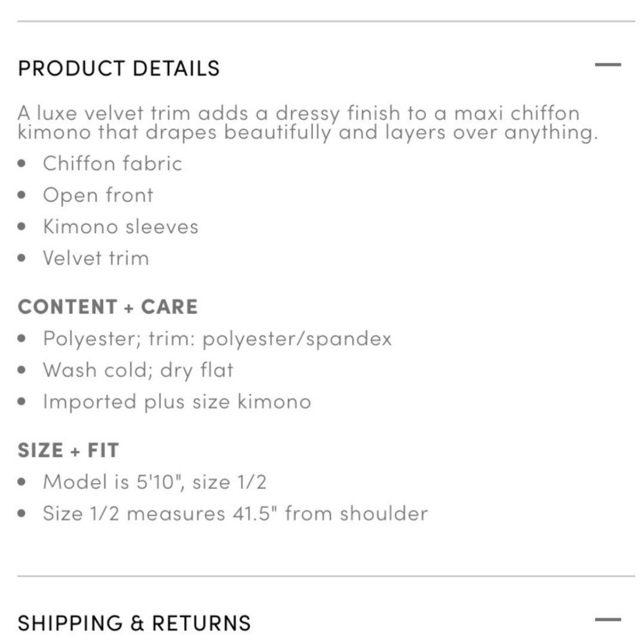The width and height of the screenshot is (644, 644).
Task: Click the SHIPPING & RETURNS heading
Action: (134, 623)
